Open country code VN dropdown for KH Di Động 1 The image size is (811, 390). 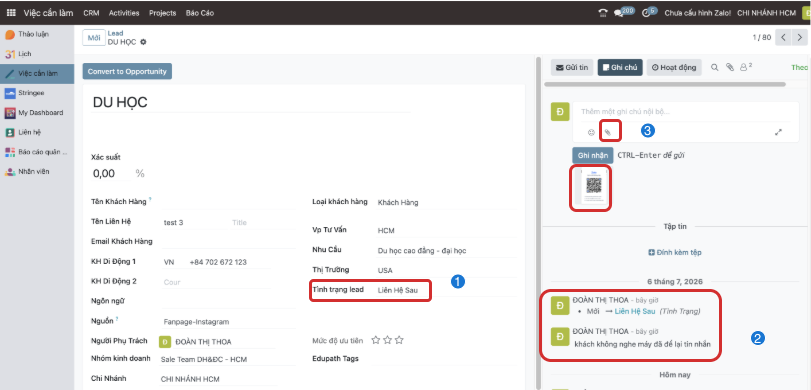click(172, 262)
